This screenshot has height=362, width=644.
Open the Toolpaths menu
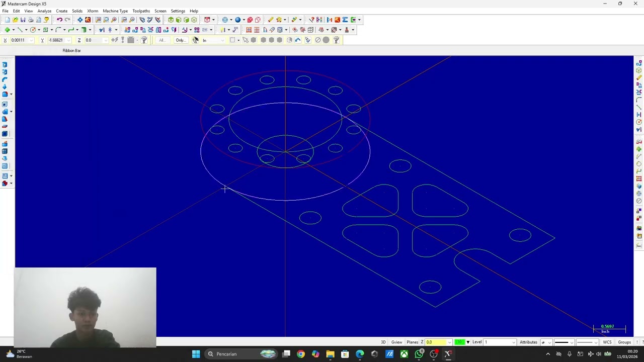pos(141,11)
